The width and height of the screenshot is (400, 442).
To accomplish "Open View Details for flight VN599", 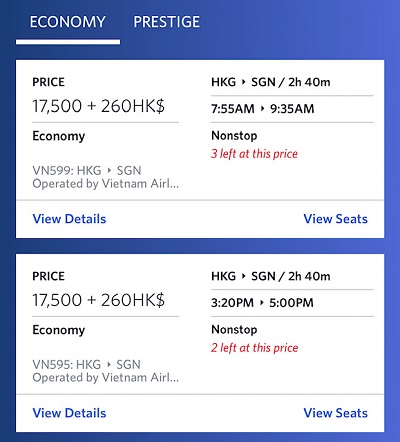I will [69, 219].
